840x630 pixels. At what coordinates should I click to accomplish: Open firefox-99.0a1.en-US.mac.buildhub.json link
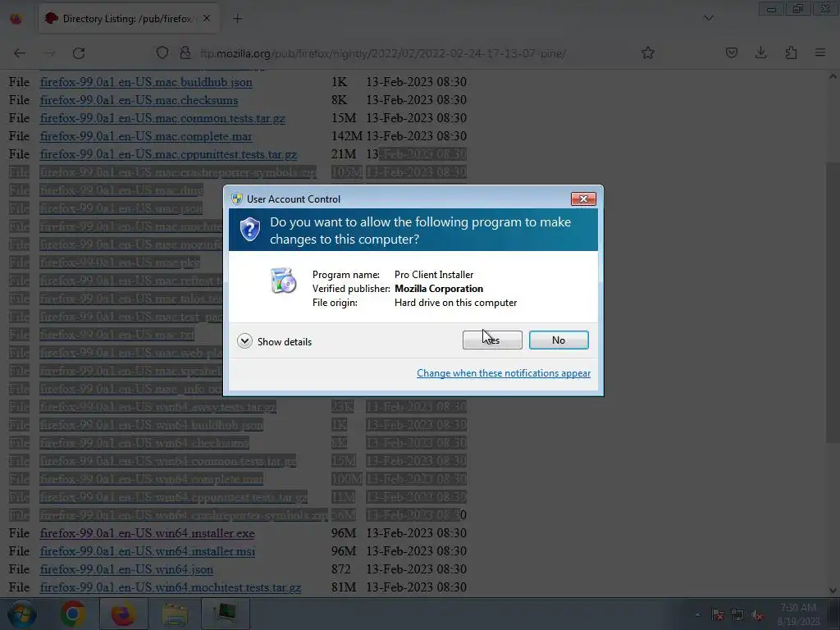coord(146,82)
